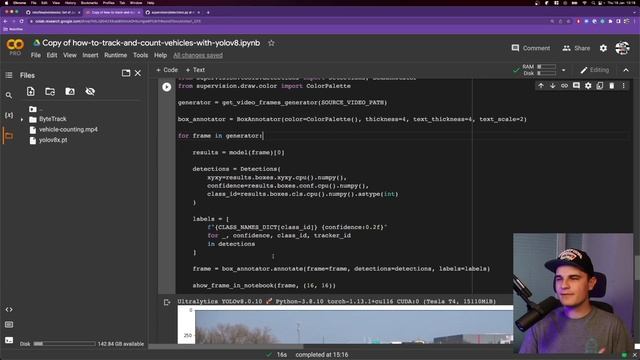The height and width of the screenshot is (360, 640).
Task: Open the Insert menu
Action: [x=90, y=55]
